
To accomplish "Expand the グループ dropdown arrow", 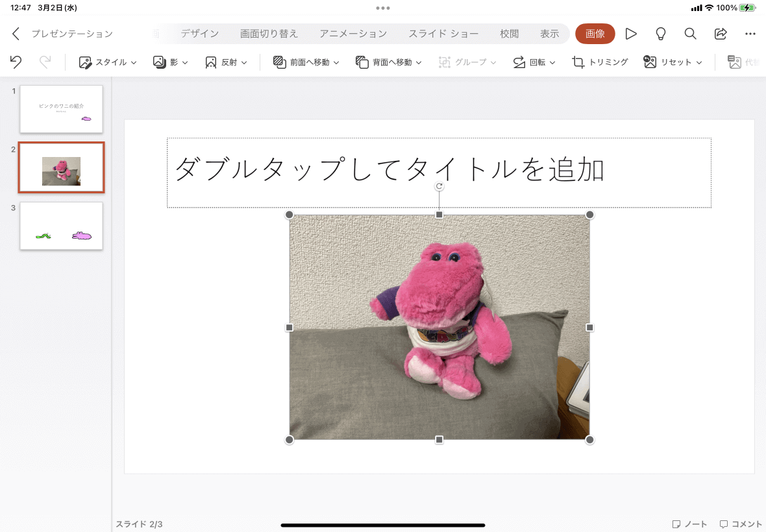I will [x=493, y=63].
